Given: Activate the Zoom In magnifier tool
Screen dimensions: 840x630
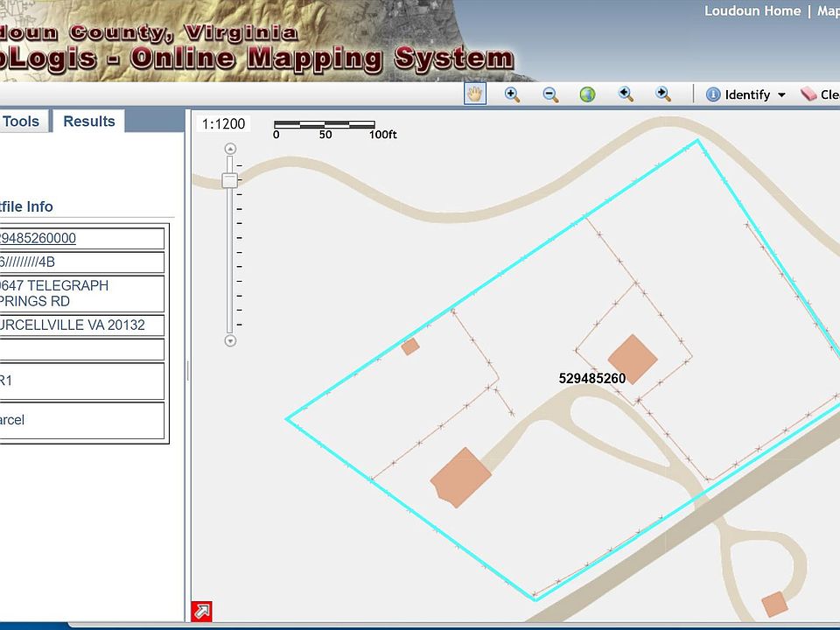Looking at the screenshot, I should (x=512, y=94).
